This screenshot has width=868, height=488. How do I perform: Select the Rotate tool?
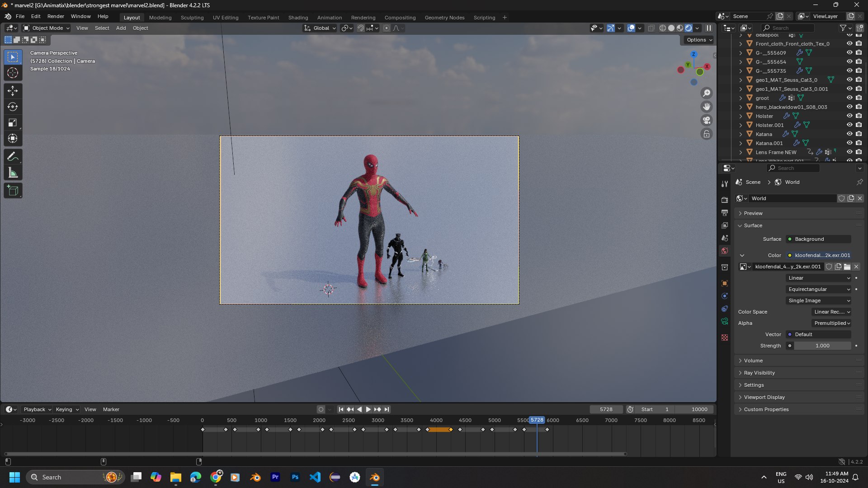point(13,107)
